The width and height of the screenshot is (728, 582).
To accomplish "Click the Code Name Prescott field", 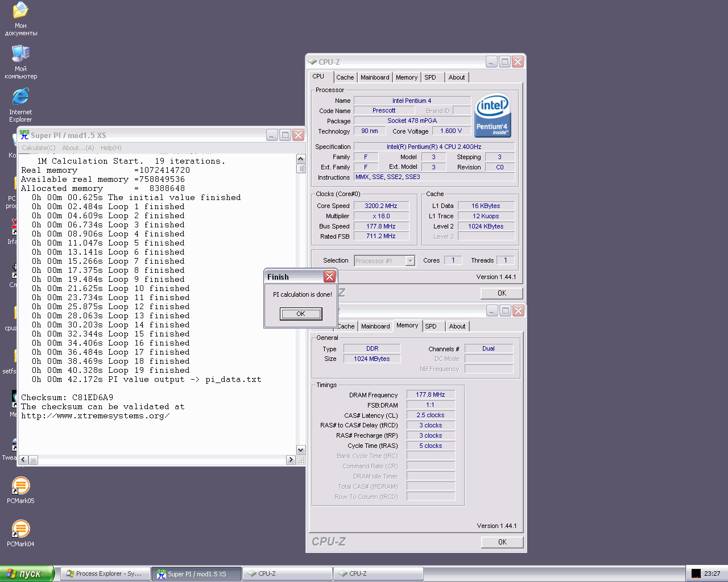I will pyautogui.click(x=384, y=110).
